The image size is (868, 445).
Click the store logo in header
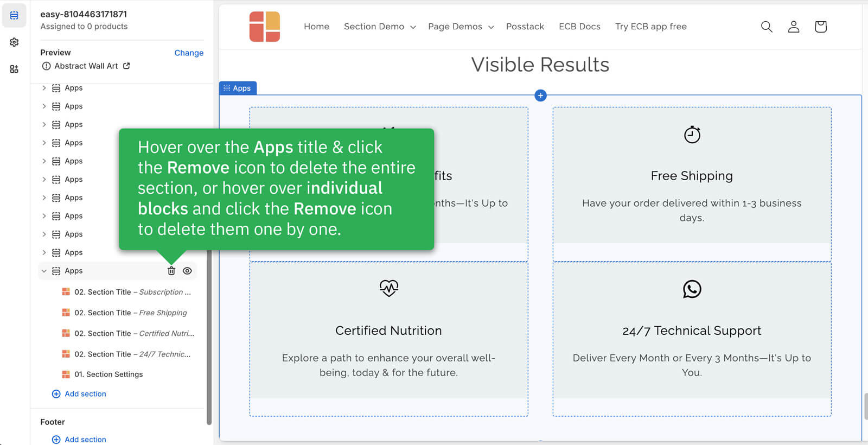pos(265,27)
